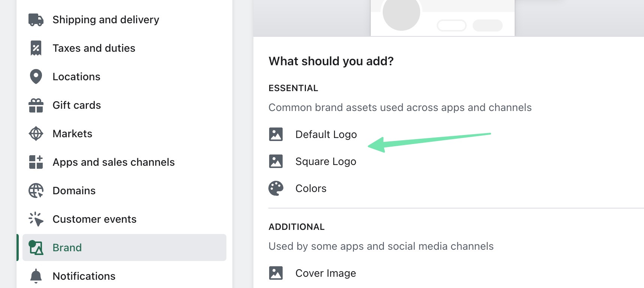Click the Notifications bell icon
The width and height of the screenshot is (644, 288).
(36, 276)
